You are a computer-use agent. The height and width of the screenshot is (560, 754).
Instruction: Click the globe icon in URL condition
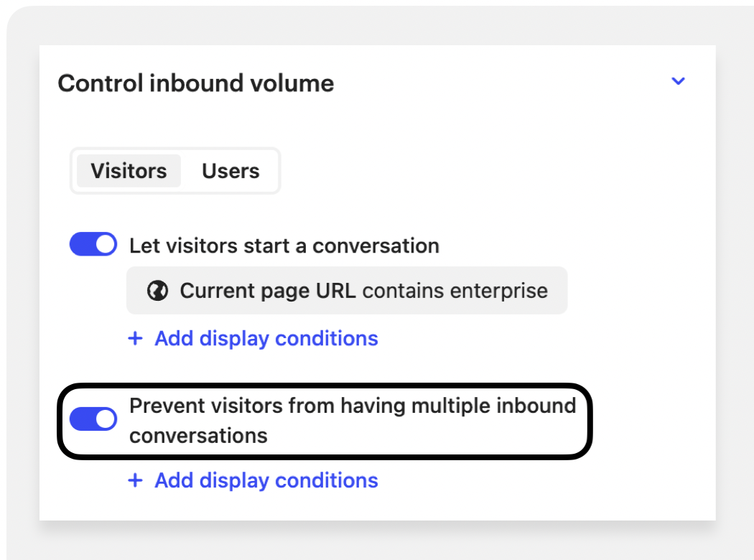157,291
